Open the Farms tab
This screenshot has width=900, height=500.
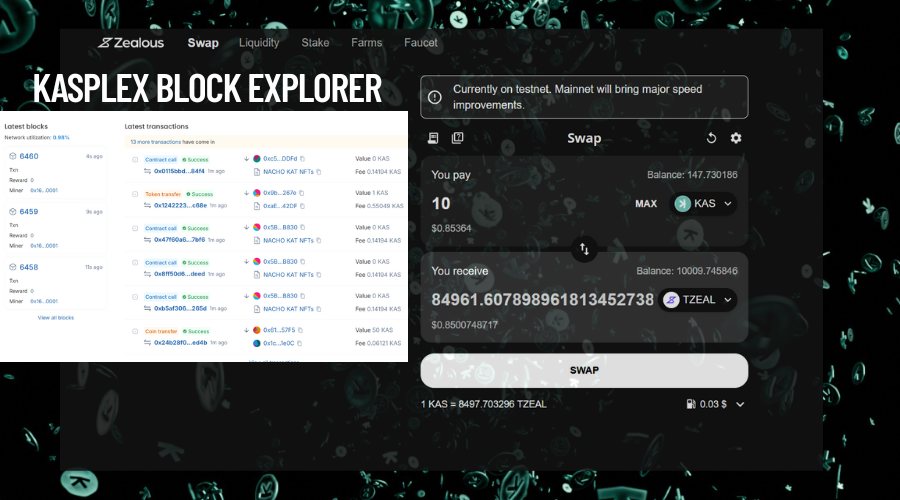[366, 42]
